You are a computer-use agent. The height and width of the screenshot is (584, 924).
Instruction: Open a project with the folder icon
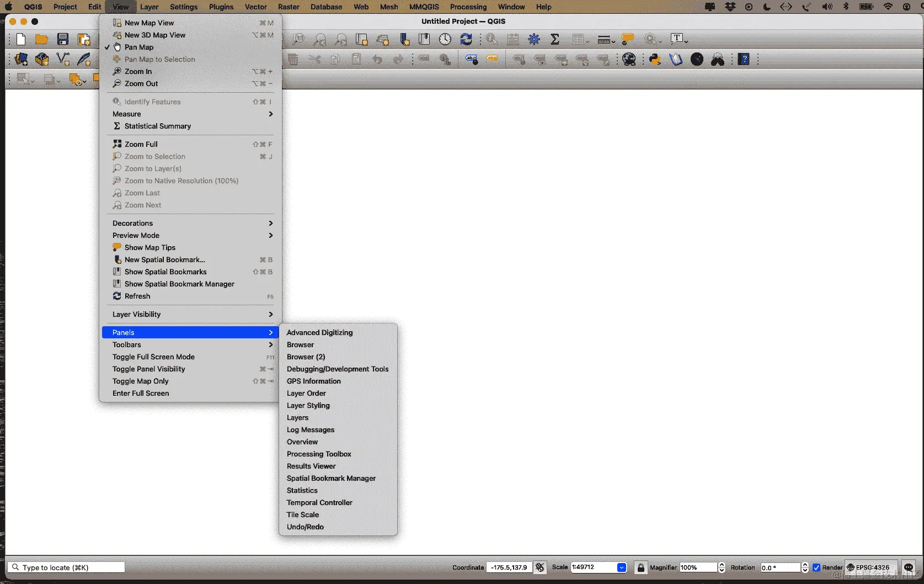pyautogui.click(x=41, y=39)
